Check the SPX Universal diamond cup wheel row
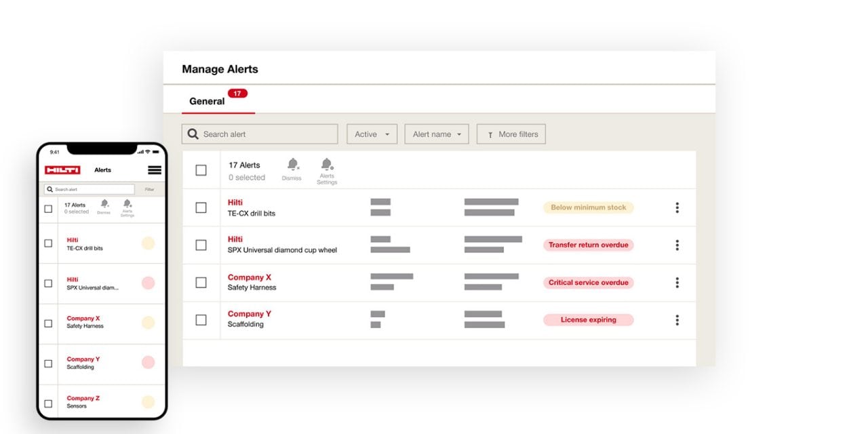This screenshot has height=434, width=868. pos(201,245)
